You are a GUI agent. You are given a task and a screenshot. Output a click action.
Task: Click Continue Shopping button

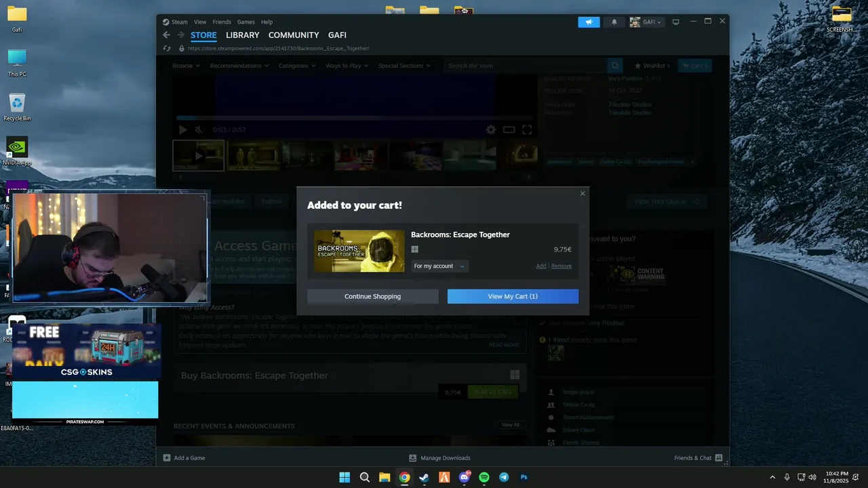tap(372, 296)
